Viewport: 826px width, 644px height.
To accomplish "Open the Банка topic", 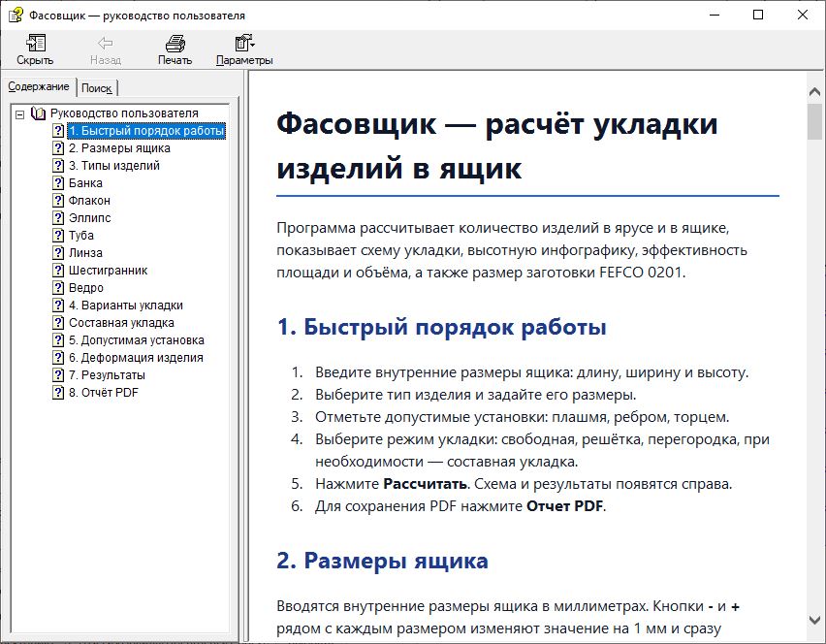I will coord(86,183).
